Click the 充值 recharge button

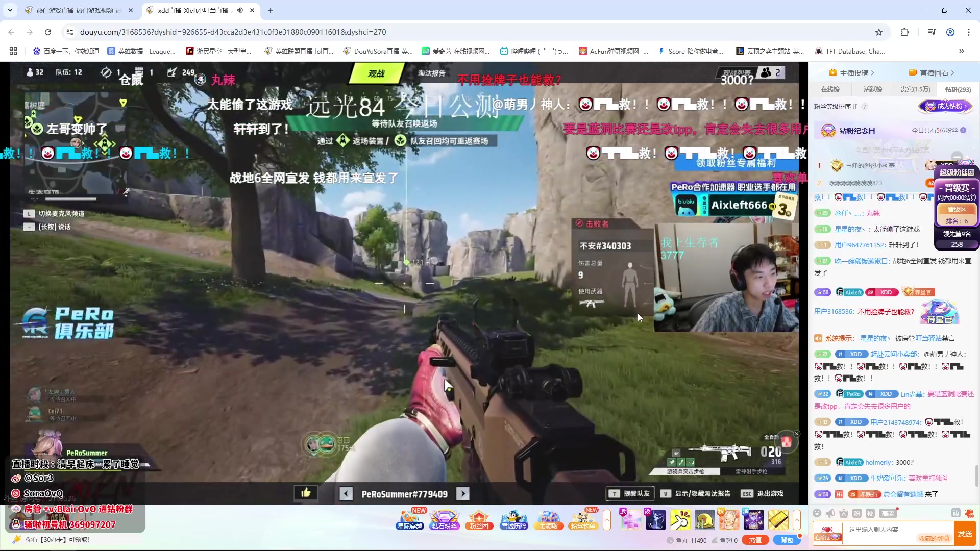pyautogui.click(x=755, y=540)
